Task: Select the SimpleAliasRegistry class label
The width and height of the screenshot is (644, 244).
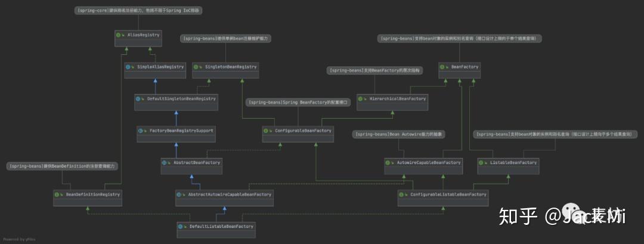Action: (x=160, y=67)
